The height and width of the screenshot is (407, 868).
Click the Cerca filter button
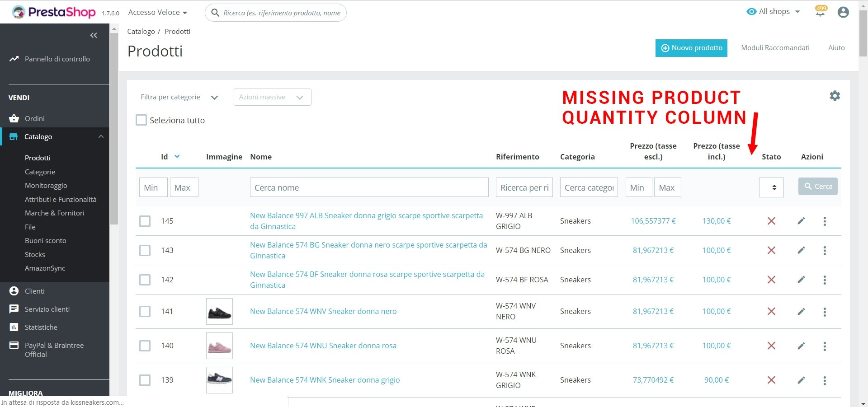point(818,187)
